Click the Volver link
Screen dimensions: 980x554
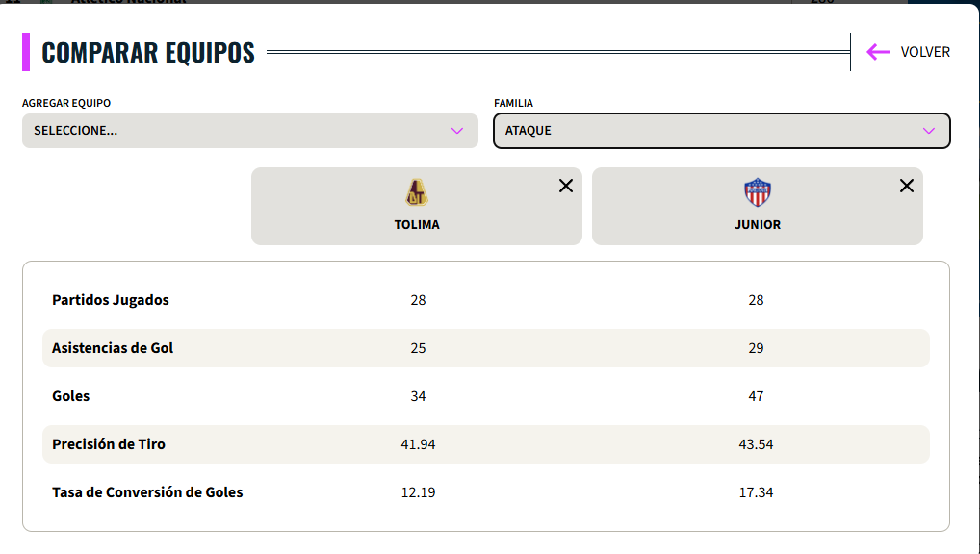[x=925, y=52]
